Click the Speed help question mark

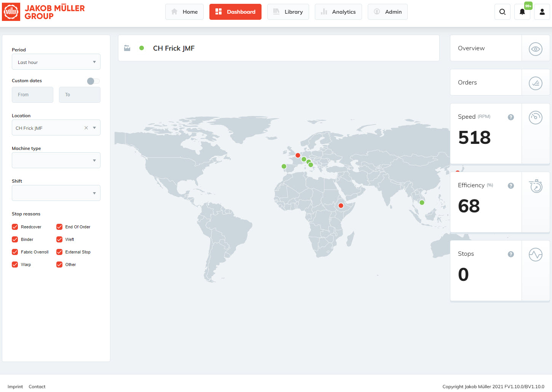tap(511, 117)
